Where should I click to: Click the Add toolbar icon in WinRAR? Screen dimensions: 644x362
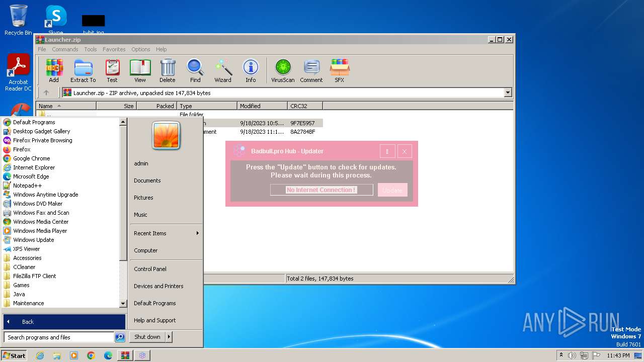pyautogui.click(x=54, y=71)
